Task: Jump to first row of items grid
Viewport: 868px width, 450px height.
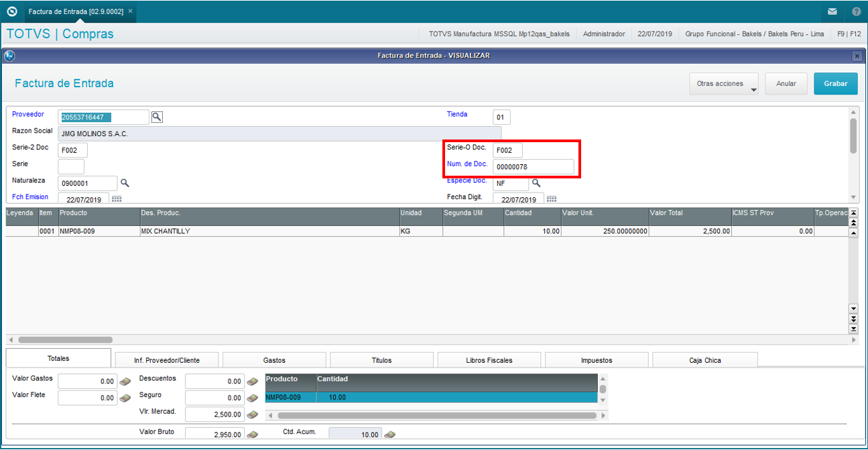Action: (853, 213)
